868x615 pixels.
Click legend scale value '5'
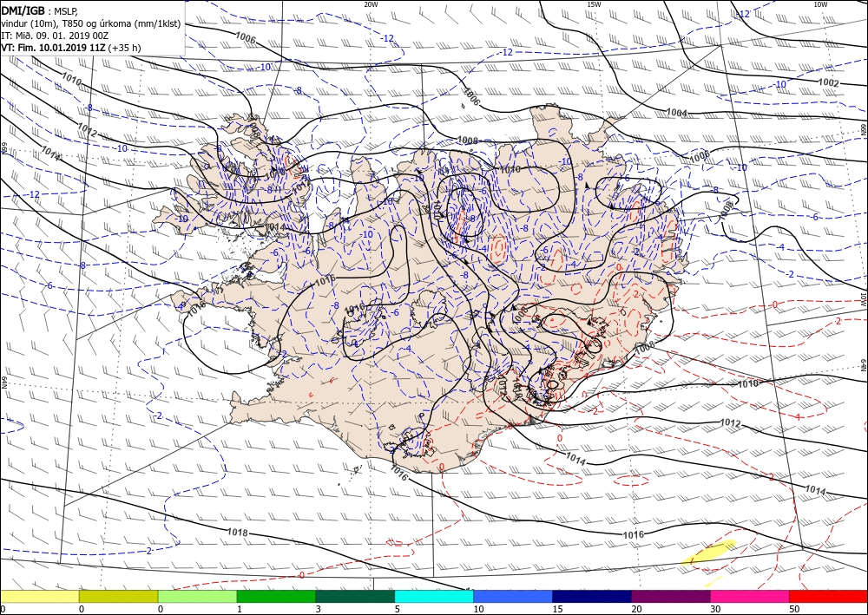[x=398, y=609]
